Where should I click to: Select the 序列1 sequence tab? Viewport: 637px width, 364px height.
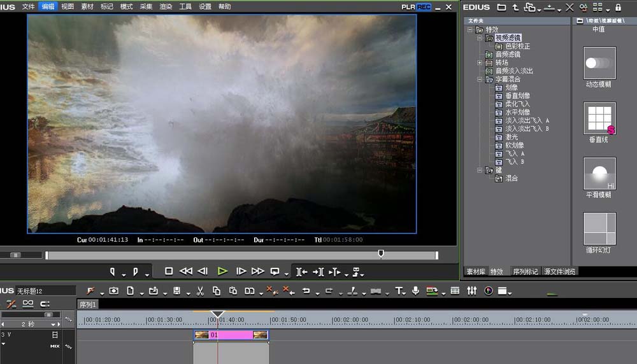click(x=88, y=304)
